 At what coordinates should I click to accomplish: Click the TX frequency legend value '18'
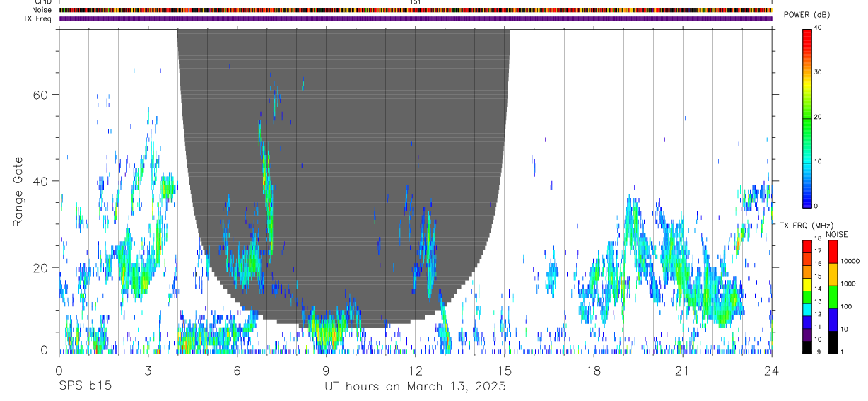pyautogui.click(x=818, y=239)
